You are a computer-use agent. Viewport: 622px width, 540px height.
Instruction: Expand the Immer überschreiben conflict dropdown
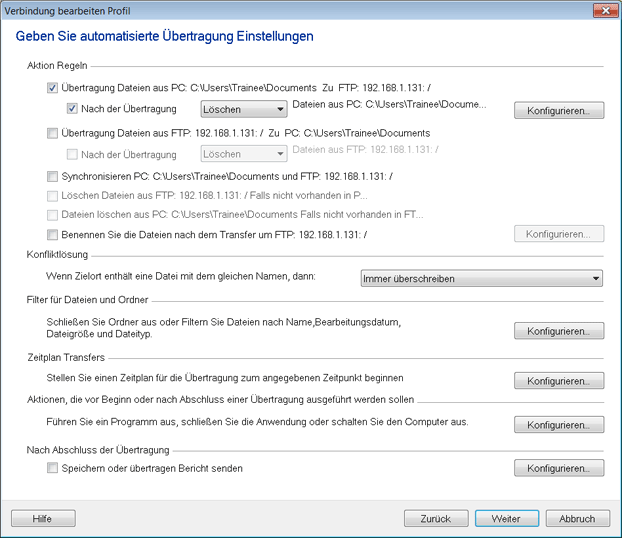(481, 279)
